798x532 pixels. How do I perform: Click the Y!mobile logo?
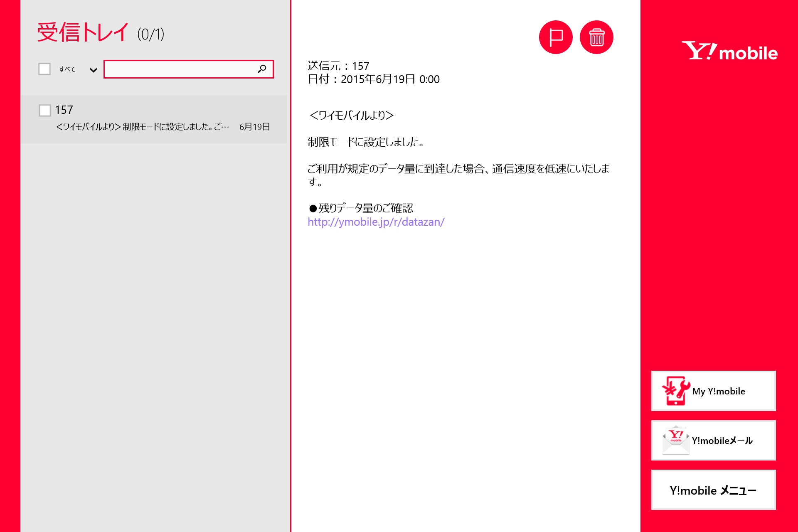pos(729,51)
